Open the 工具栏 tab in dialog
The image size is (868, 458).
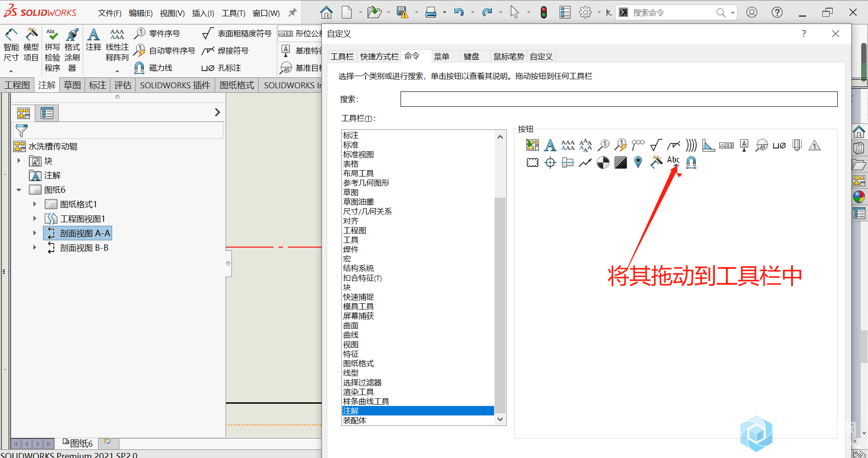pos(342,57)
